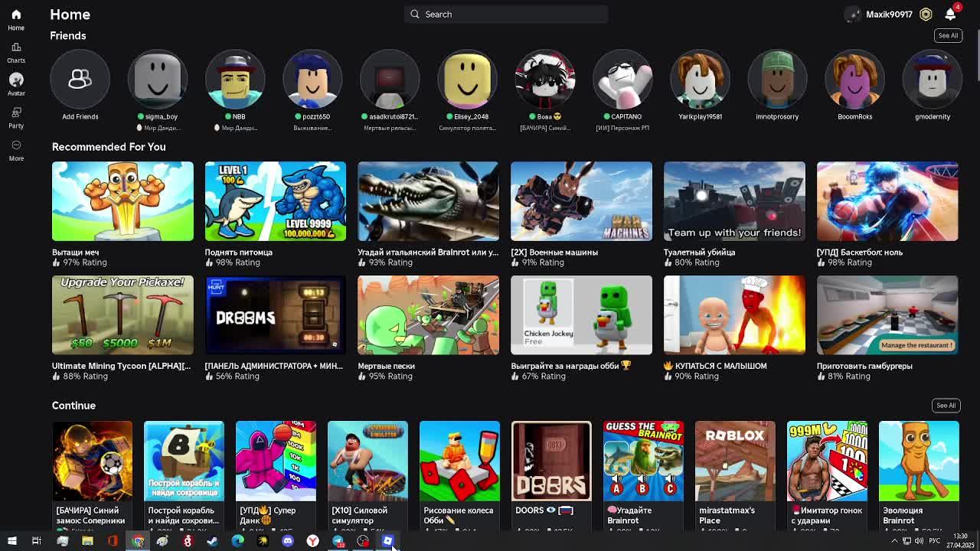The image size is (980, 551).
Task: Click See All next to Friends
Action: pyautogui.click(x=948, y=35)
